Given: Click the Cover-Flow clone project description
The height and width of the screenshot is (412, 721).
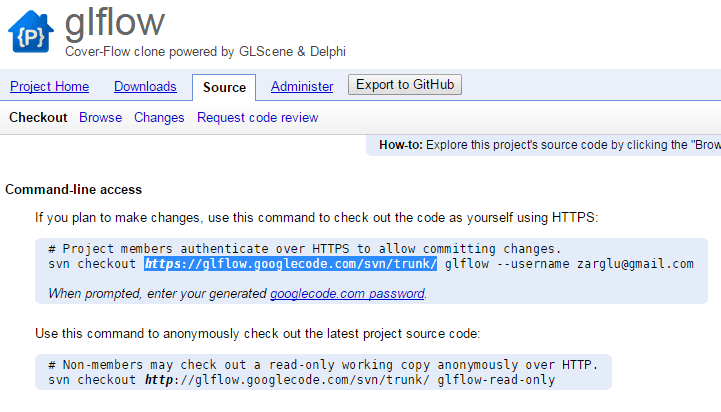Looking at the screenshot, I should pyautogui.click(x=206, y=52).
